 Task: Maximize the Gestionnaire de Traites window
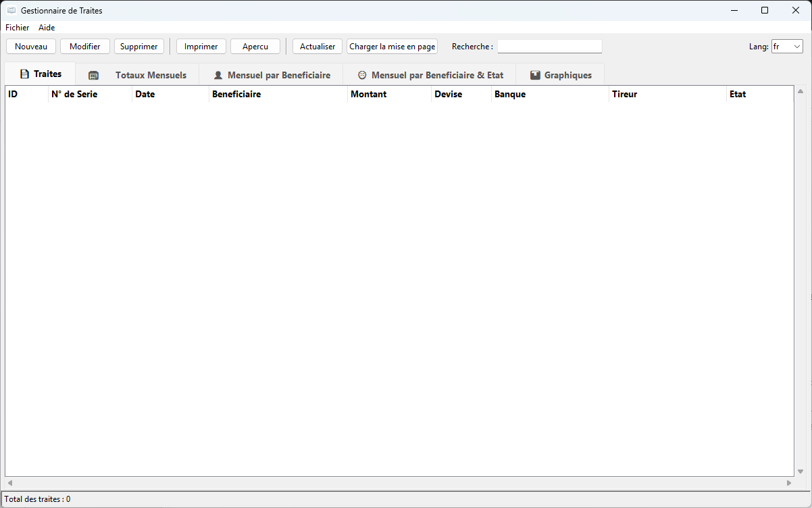point(765,10)
